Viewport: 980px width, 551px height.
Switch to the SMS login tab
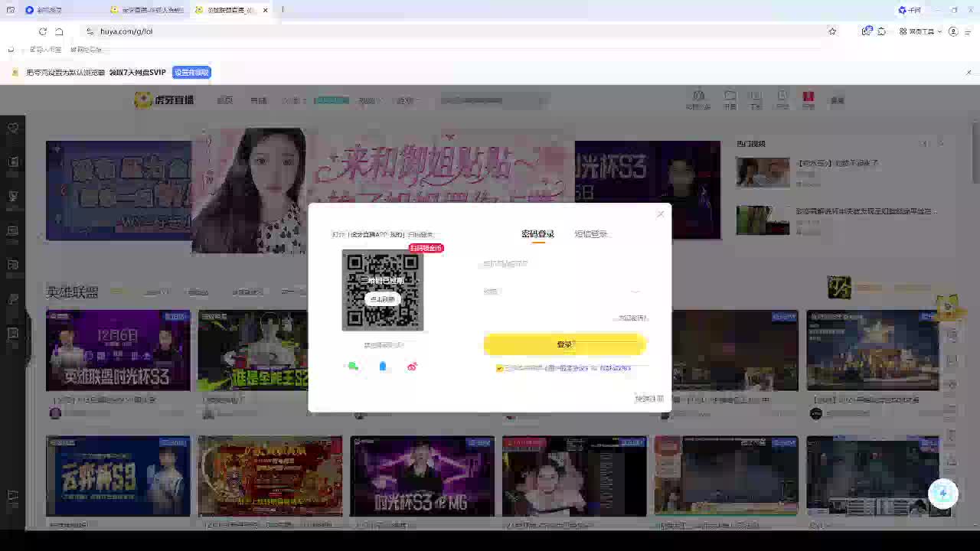pos(591,234)
